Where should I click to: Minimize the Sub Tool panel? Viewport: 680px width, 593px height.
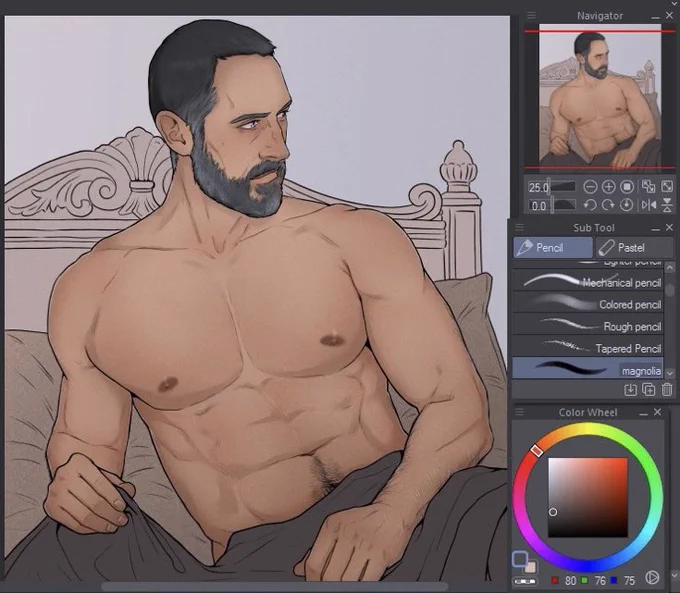(x=656, y=228)
